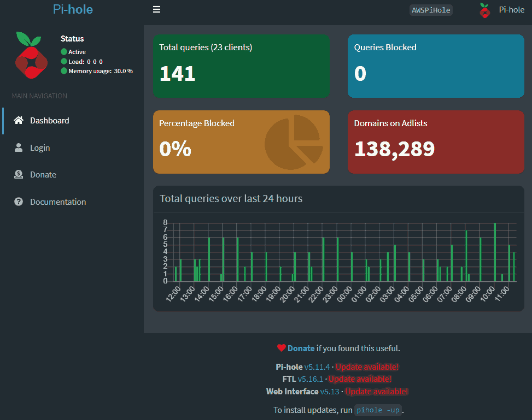Open the Documentation menu item
Screen dimensions: 532x420
(x=72, y=202)
